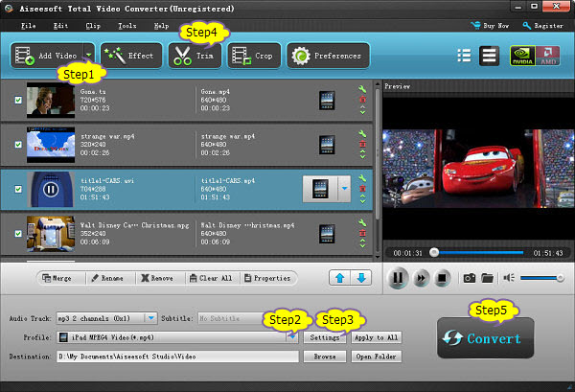
Task: Open the Profile dropdown list
Action: click(292, 337)
